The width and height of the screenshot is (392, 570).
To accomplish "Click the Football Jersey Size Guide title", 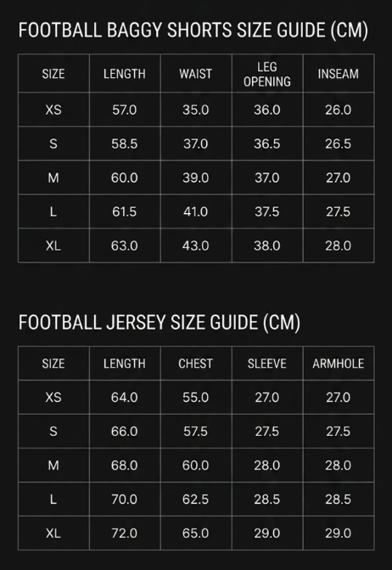I will tap(160, 323).
